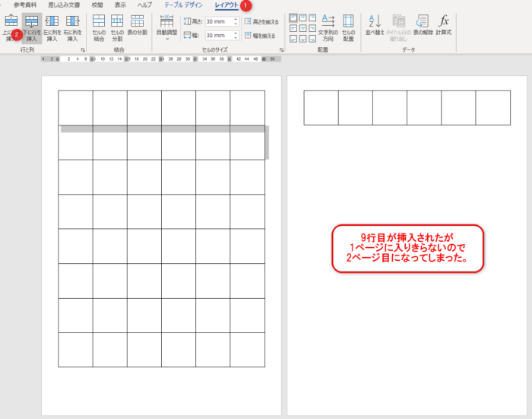Viewport: 532px width, 419px height.
Task: Expand the セルのサイズ group dialog launcher
Action: tap(281, 49)
